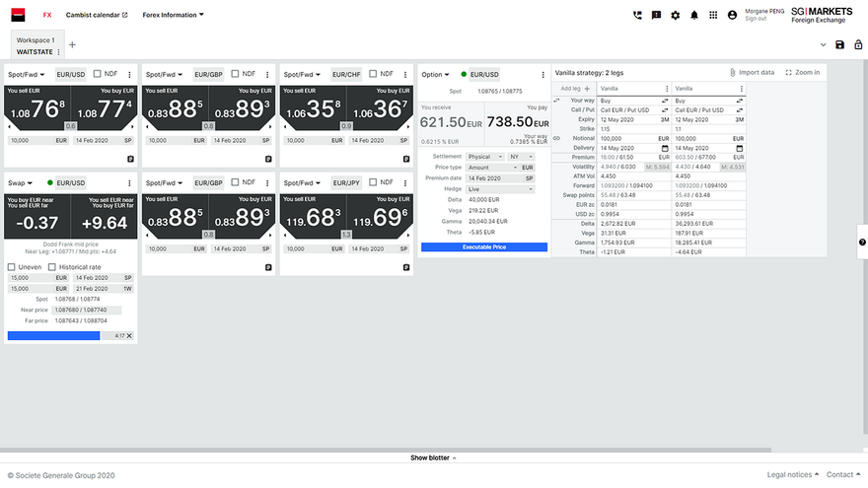Screen dimensions: 868x488
Task: Add a new workspace with plus icon
Action: coord(72,44)
